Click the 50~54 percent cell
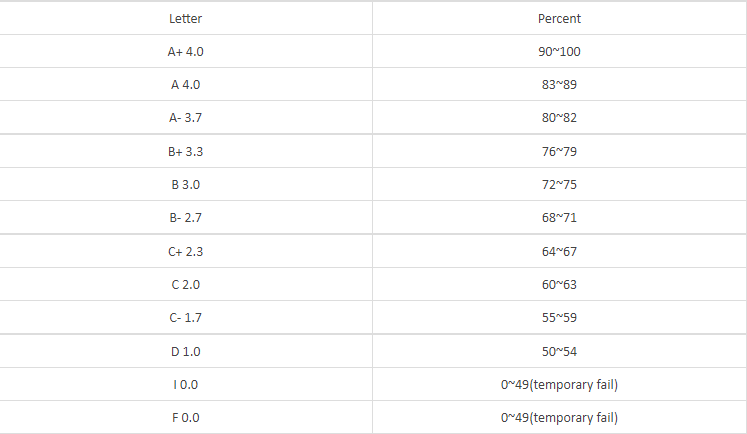The width and height of the screenshot is (747, 434). point(559,351)
